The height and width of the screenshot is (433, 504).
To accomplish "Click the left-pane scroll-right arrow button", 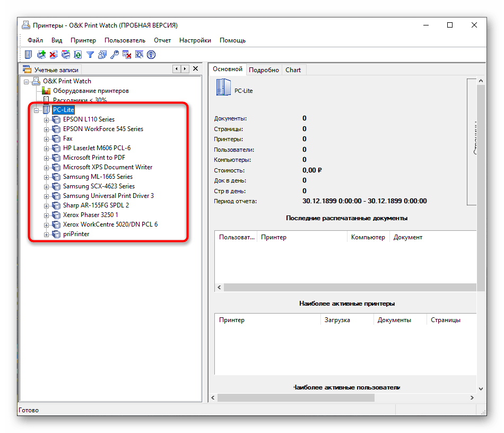I will click(x=185, y=69).
